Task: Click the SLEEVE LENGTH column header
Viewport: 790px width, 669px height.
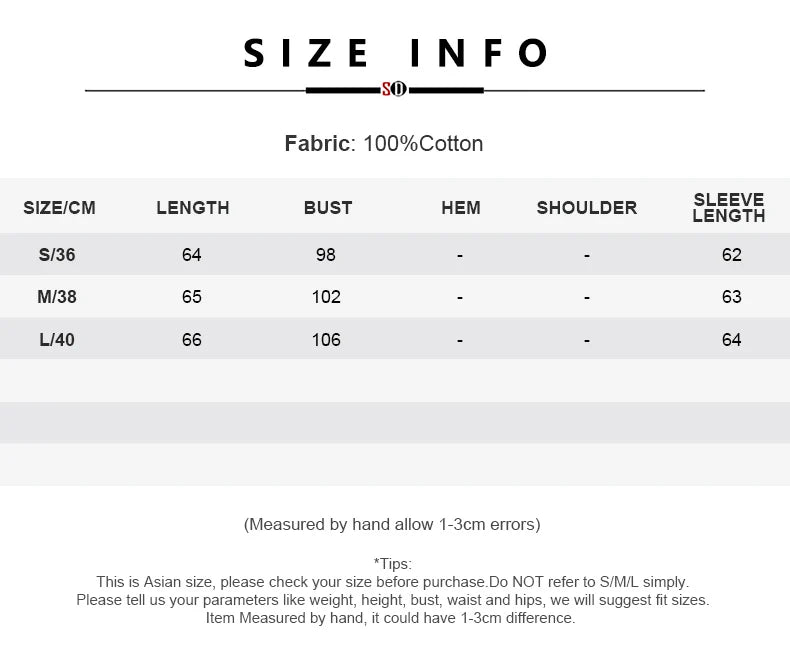Action: click(x=729, y=208)
